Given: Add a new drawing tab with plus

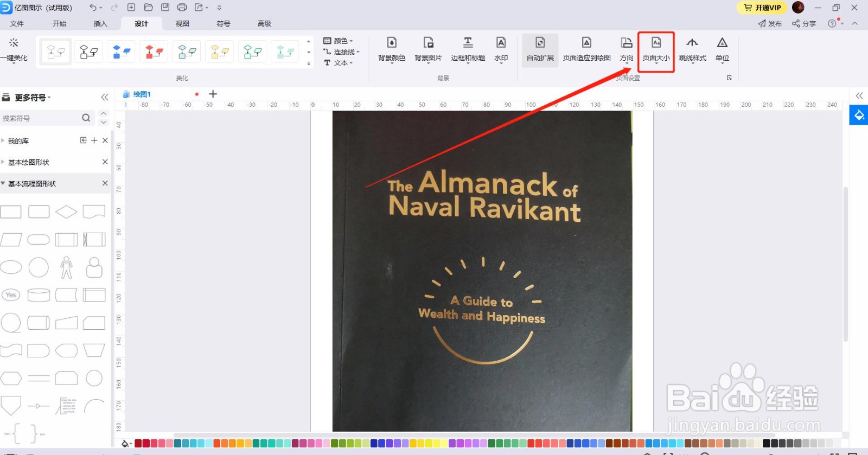Looking at the screenshot, I should 213,94.
